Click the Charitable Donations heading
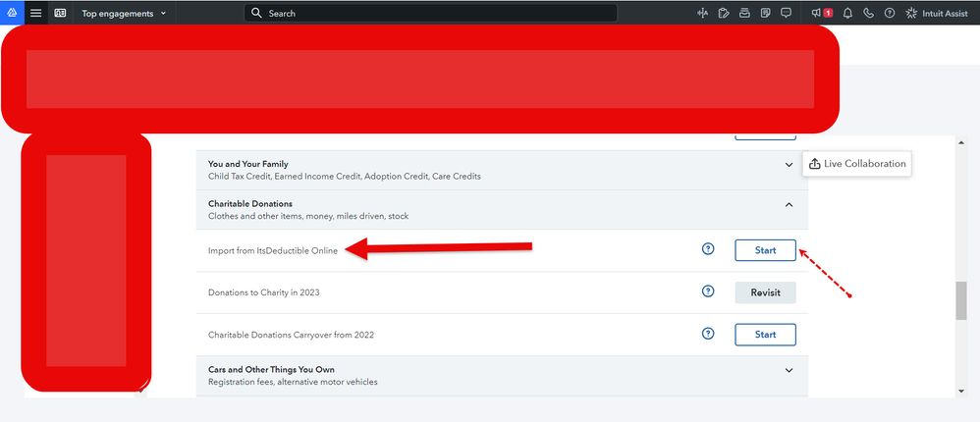 pos(250,204)
